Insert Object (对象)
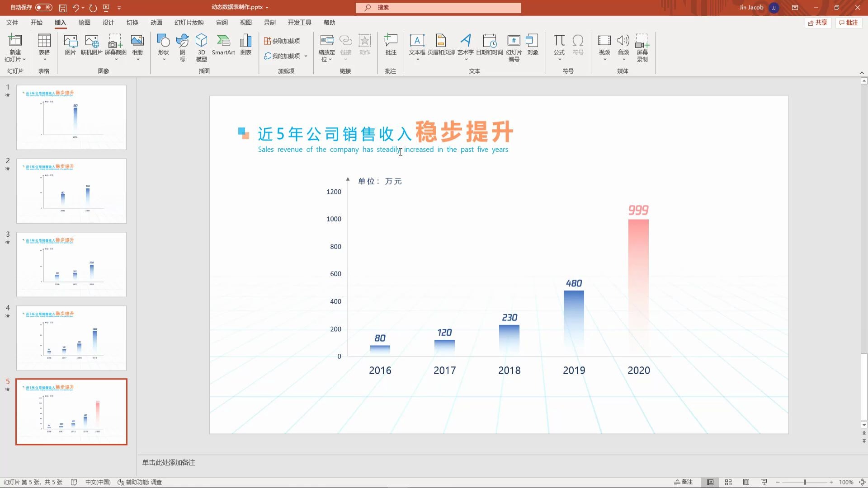Viewport: 868px width, 488px height. pyautogui.click(x=533, y=45)
